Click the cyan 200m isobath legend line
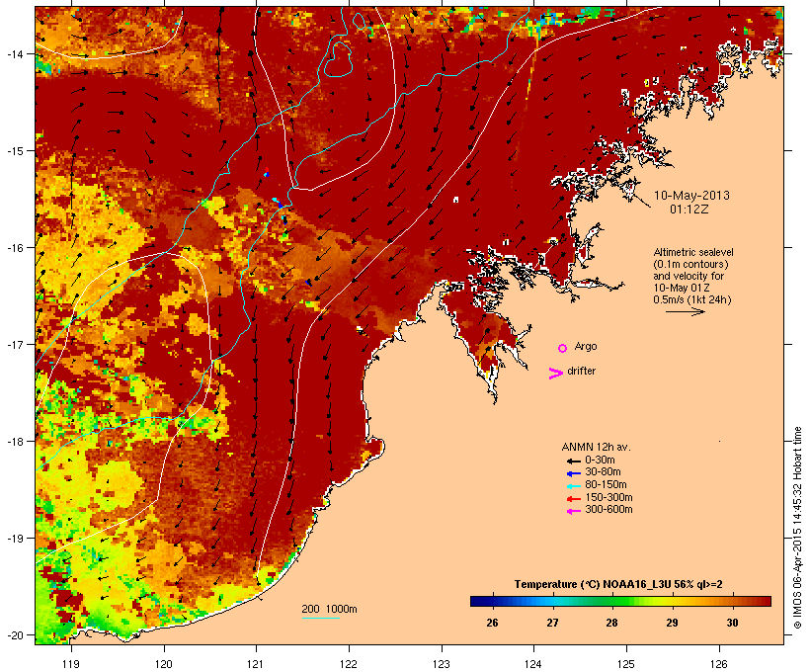The image size is (810, 672). pos(320,618)
